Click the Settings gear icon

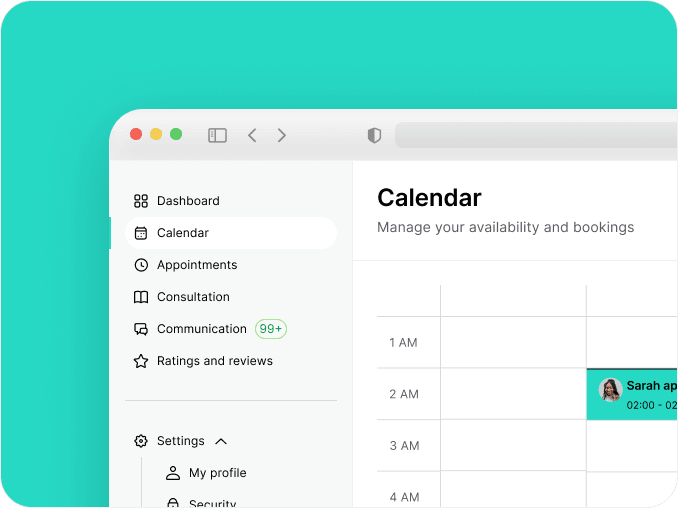[141, 441]
